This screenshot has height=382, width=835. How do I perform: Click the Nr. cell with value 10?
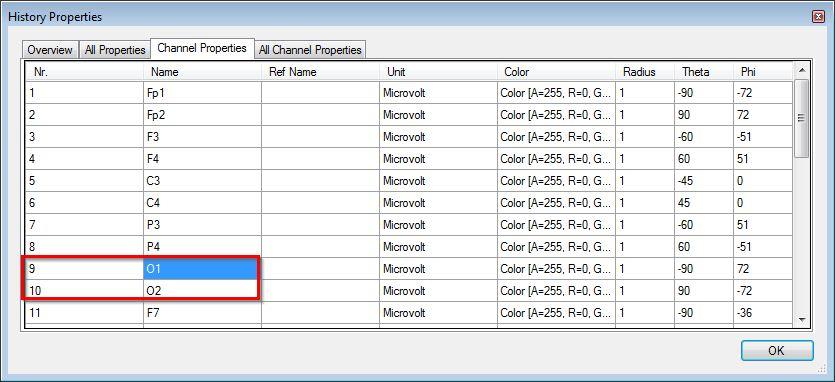point(84,291)
